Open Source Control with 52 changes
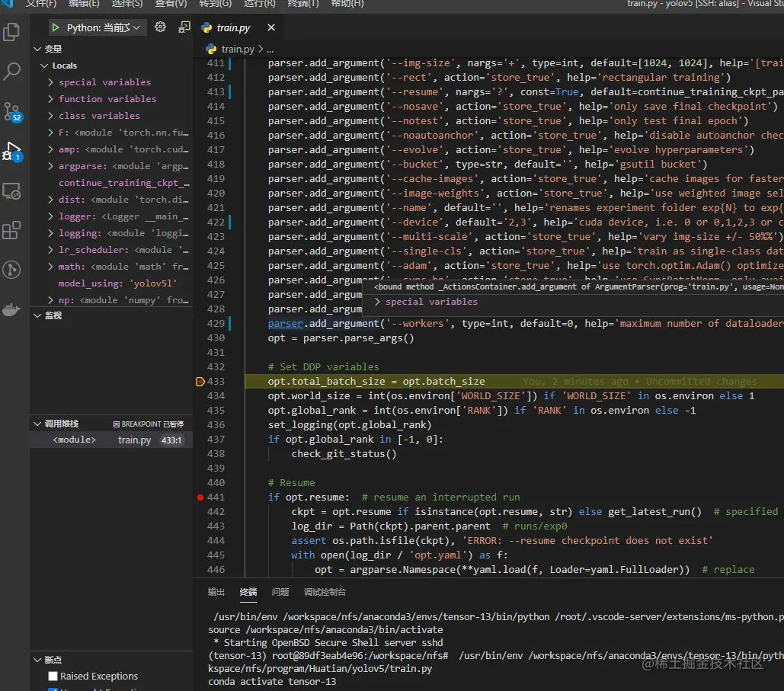 coord(12,111)
